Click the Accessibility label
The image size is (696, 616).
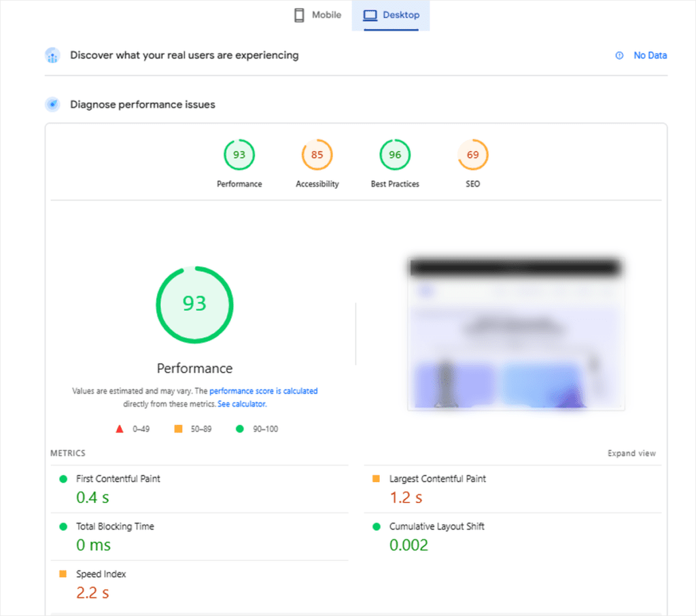[317, 184]
